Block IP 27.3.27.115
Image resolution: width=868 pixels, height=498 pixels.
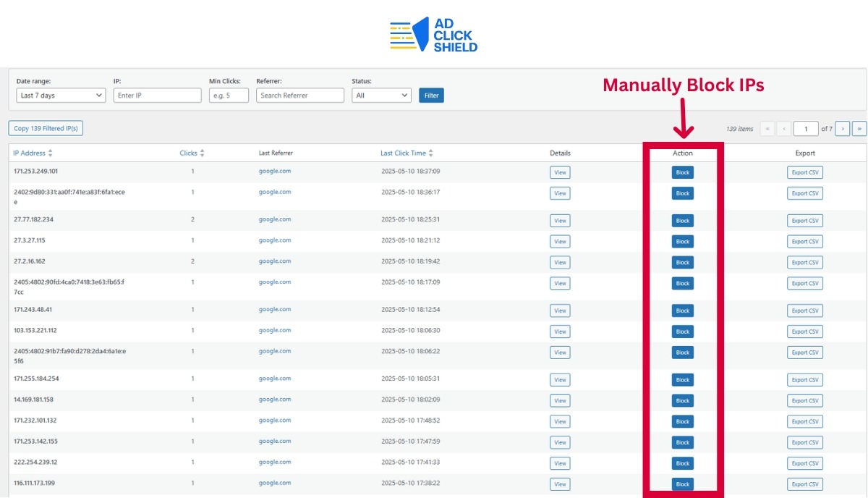pyautogui.click(x=682, y=242)
